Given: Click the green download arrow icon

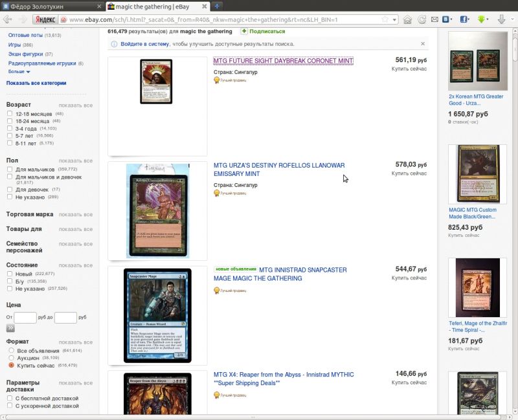Looking at the screenshot, I should click(x=482, y=19).
